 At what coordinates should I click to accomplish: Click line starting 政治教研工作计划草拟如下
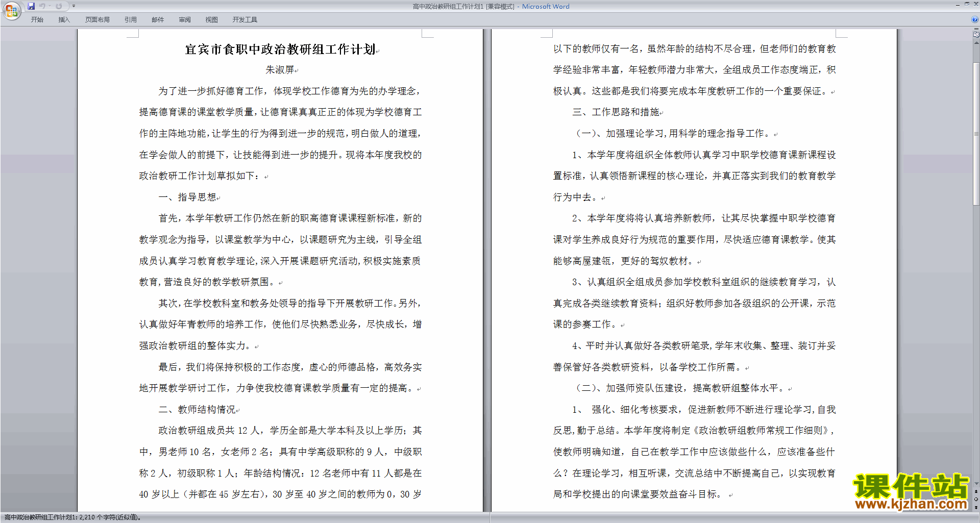pyautogui.click(x=201, y=176)
